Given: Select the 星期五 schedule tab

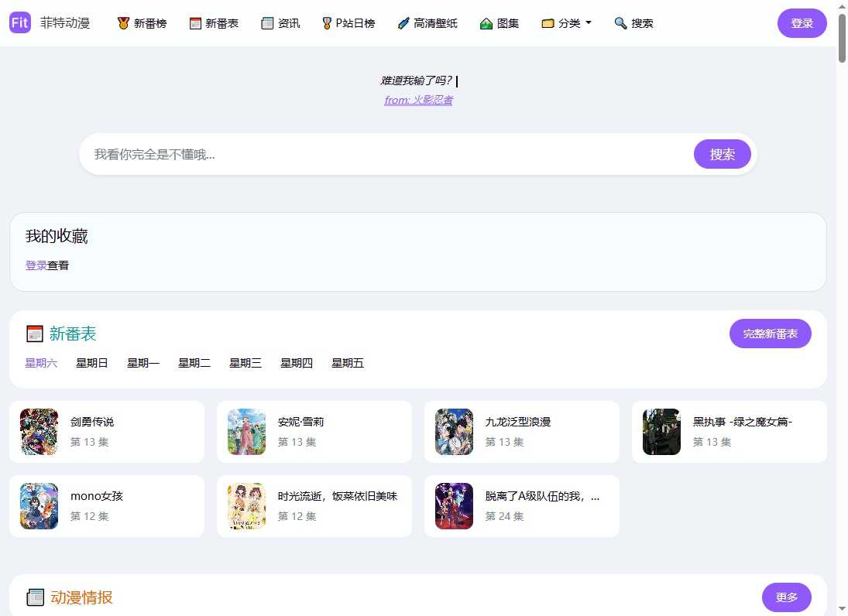Looking at the screenshot, I should coord(348,363).
